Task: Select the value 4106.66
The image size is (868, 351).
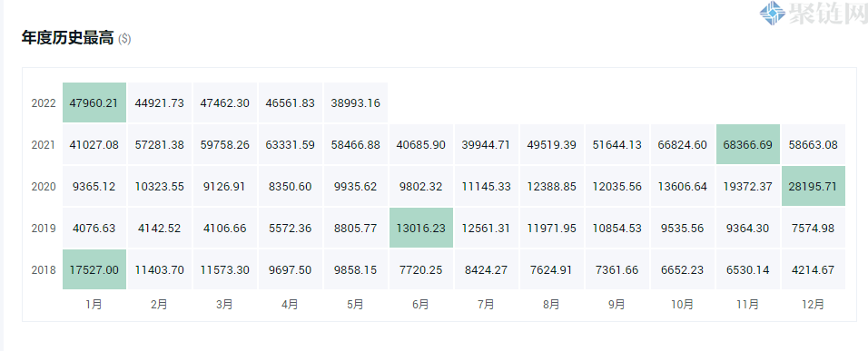Action: click(x=225, y=228)
